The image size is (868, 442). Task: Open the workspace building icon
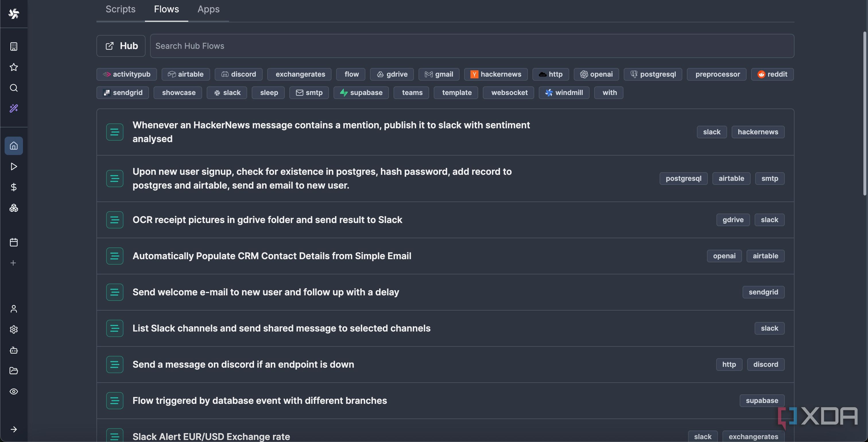(x=14, y=46)
